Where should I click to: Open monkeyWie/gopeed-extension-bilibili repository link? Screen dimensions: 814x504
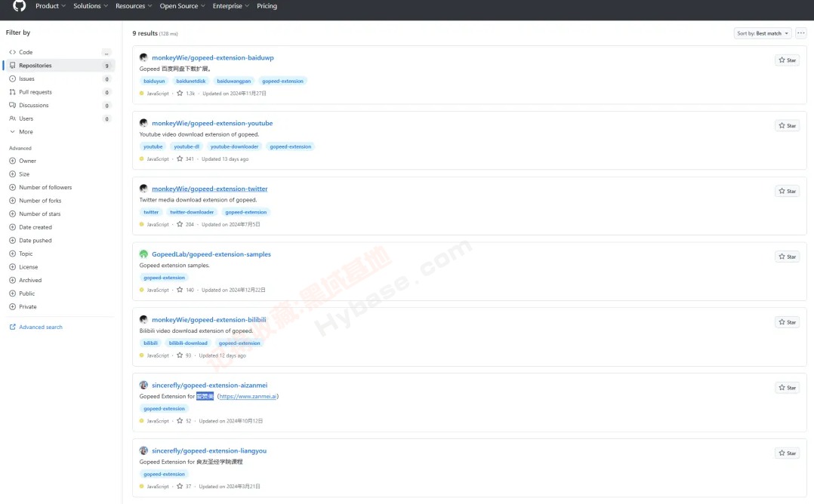point(209,319)
